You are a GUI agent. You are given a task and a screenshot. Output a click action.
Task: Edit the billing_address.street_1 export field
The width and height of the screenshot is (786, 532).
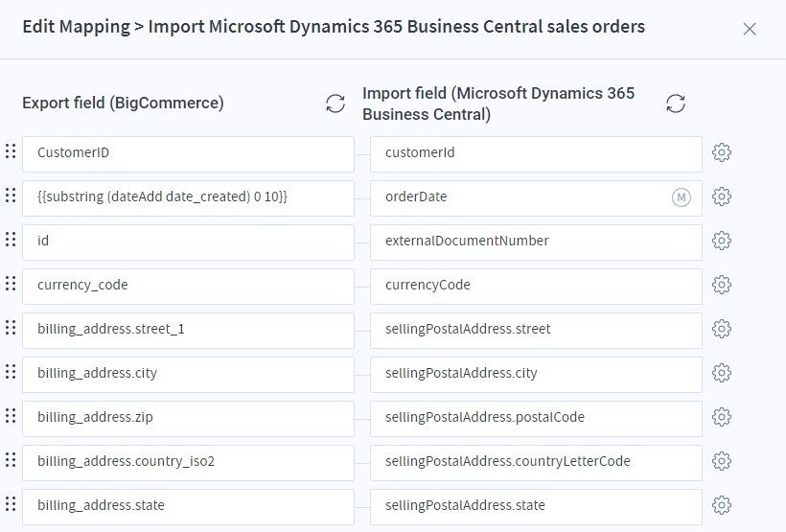click(x=188, y=331)
